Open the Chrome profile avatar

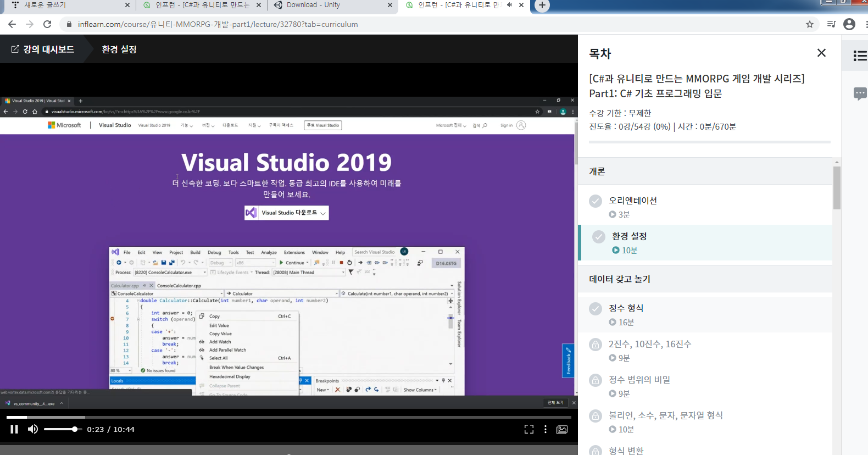[x=849, y=24]
